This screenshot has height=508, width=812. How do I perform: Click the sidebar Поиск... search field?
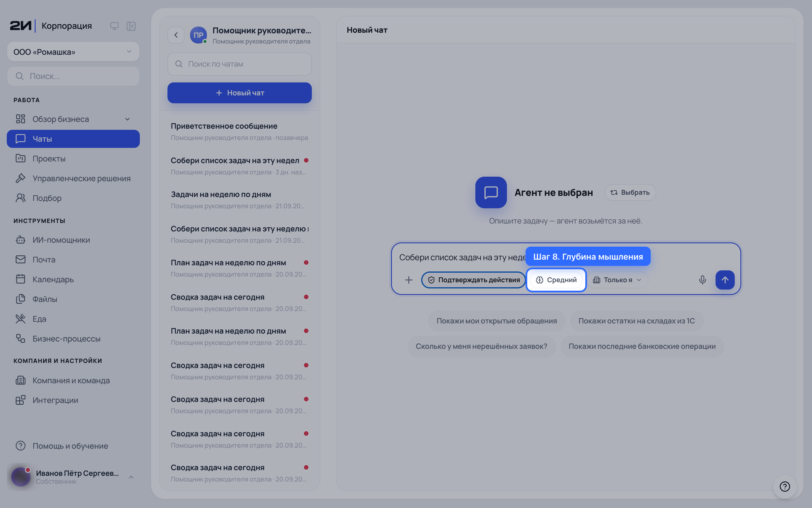tap(73, 76)
